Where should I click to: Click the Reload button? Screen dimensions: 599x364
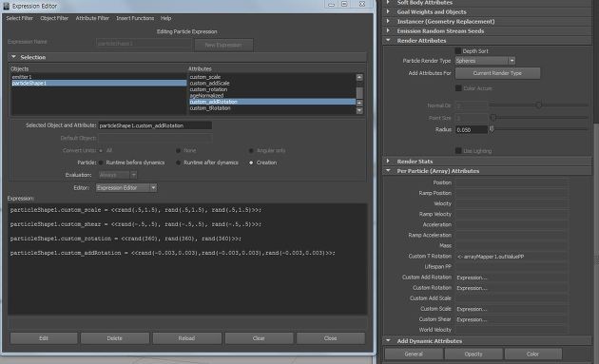point(186,338)
